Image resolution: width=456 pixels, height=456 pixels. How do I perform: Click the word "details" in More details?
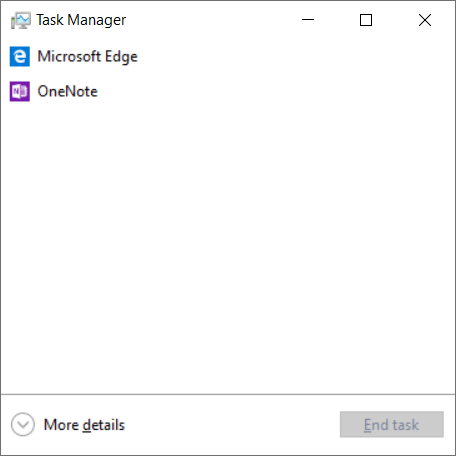coord(104,425)
